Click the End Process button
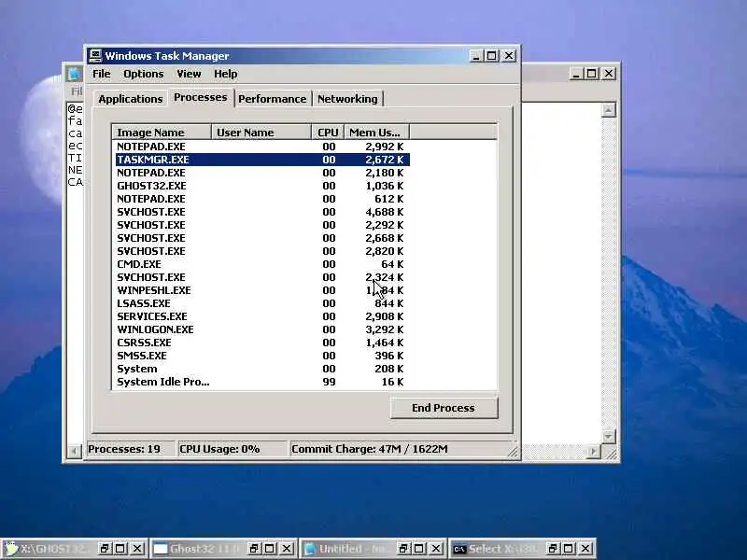Image resolution: width=747 pixels, height=560 pixels. [x=444, y=408]
